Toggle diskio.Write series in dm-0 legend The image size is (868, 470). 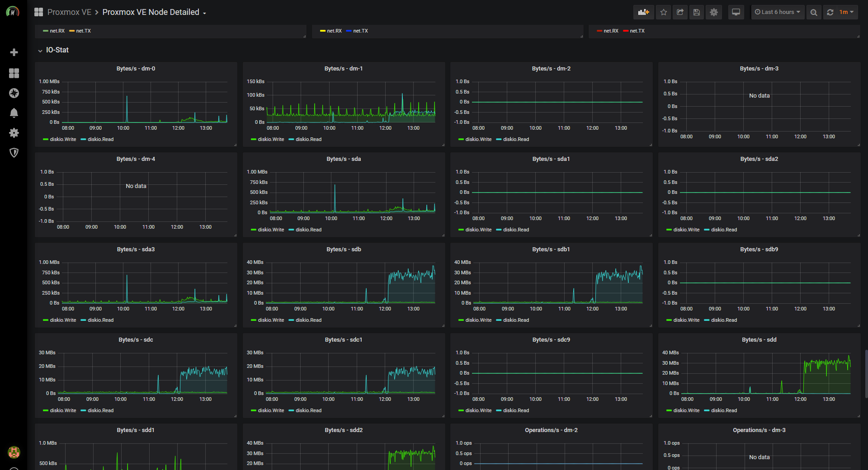click(x=63, y=139)
